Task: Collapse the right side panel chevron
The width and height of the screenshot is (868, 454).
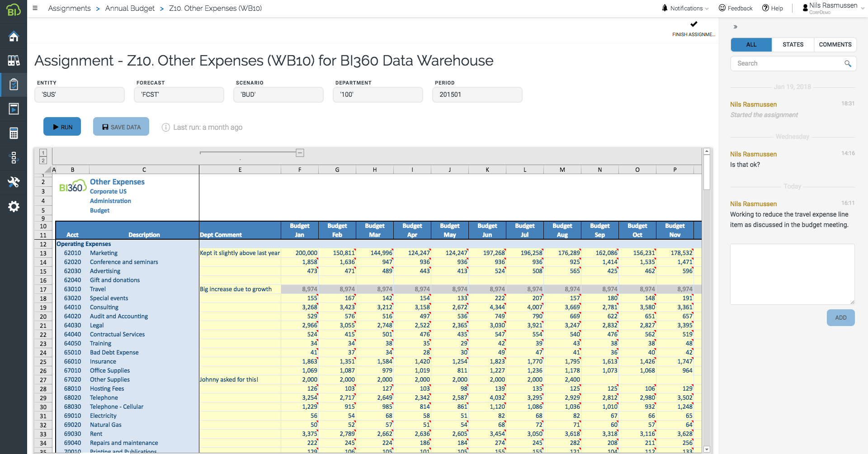Action: [x=736, y=27]
